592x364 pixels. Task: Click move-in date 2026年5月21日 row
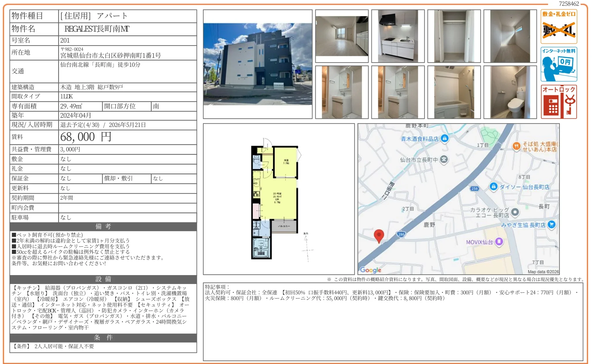click(127, 125)
